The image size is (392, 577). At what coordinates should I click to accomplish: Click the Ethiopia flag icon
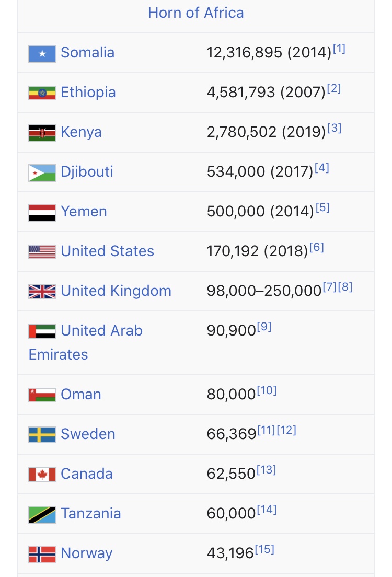42,93
